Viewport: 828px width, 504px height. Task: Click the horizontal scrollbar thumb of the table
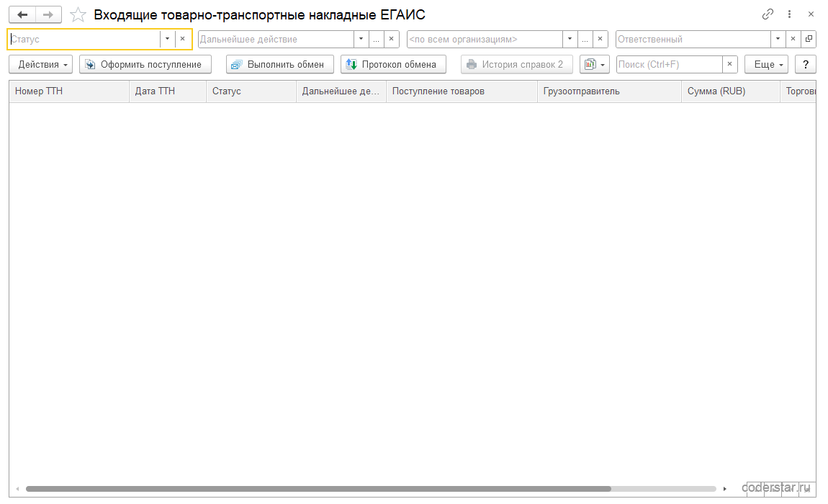point(318,489)
